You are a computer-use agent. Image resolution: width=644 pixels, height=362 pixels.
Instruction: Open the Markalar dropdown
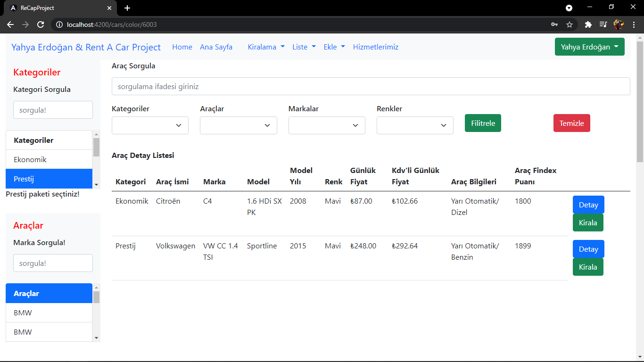pos(327,125)
